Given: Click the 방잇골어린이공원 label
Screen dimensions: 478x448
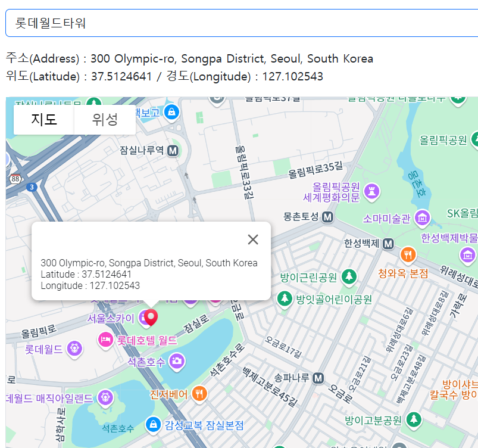Looking at the screenshot, I should [334, 300].
